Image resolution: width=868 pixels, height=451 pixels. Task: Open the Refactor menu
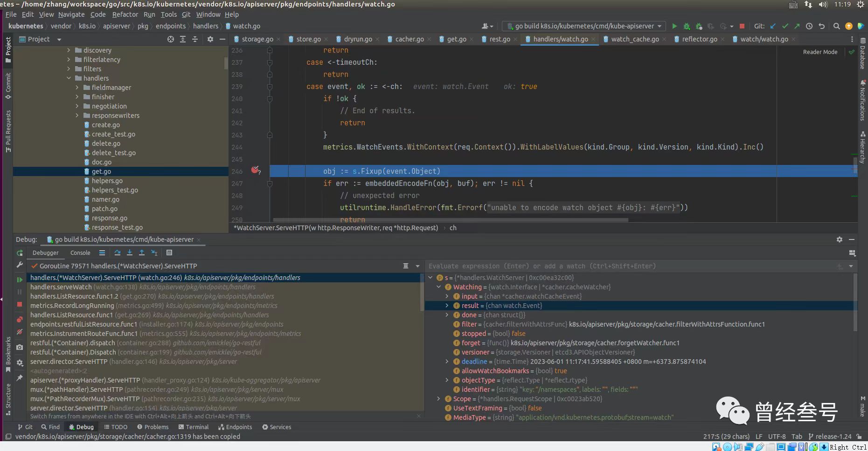coord(125,14)
